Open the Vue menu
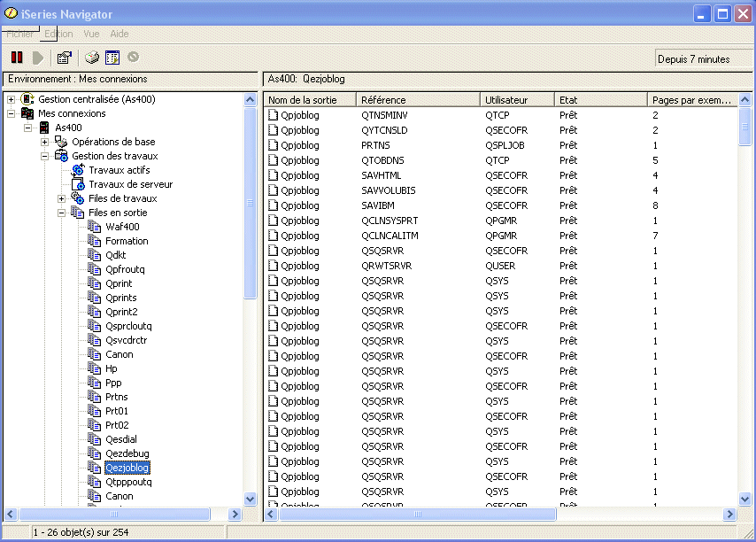This screenshot has height=542, width=756. pyautogui.click(x=91, y=34)
